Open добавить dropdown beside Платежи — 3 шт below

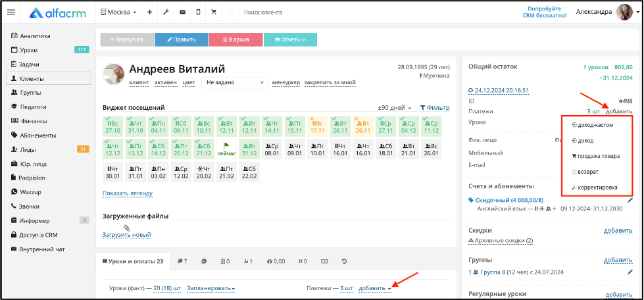(x=374, y=289)
